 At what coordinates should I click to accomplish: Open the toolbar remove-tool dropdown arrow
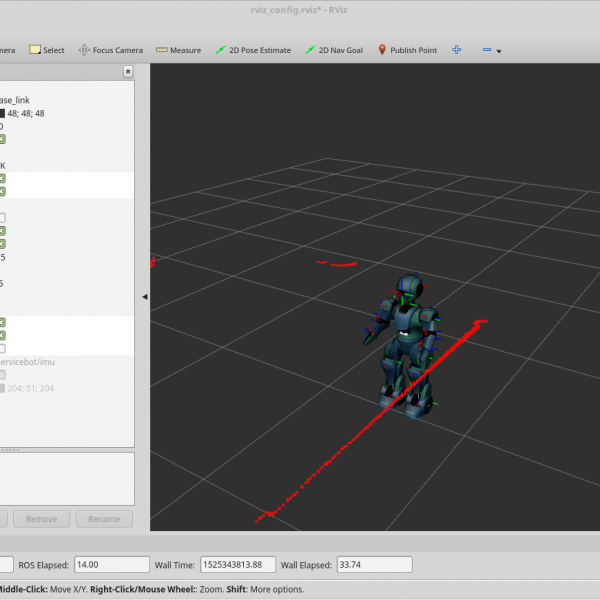[x=499, y=51]
